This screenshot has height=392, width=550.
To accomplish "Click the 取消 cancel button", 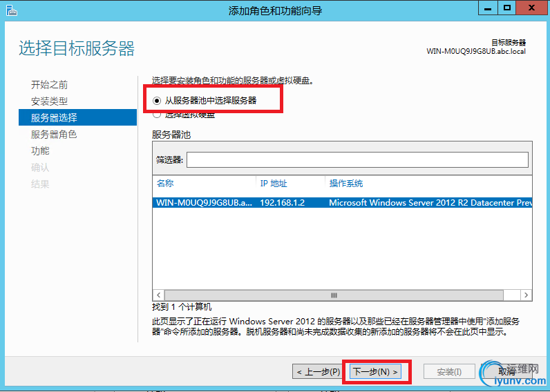I will 507,372.
